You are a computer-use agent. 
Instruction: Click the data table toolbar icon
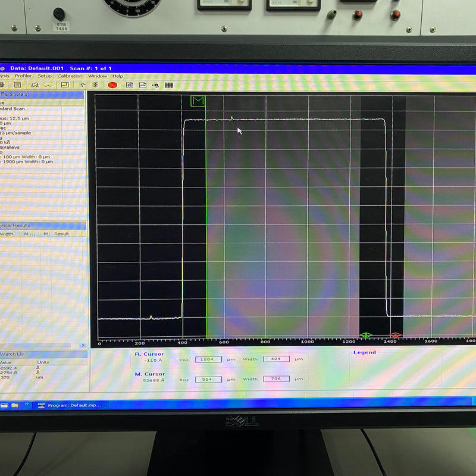click(x=17, y=85)
